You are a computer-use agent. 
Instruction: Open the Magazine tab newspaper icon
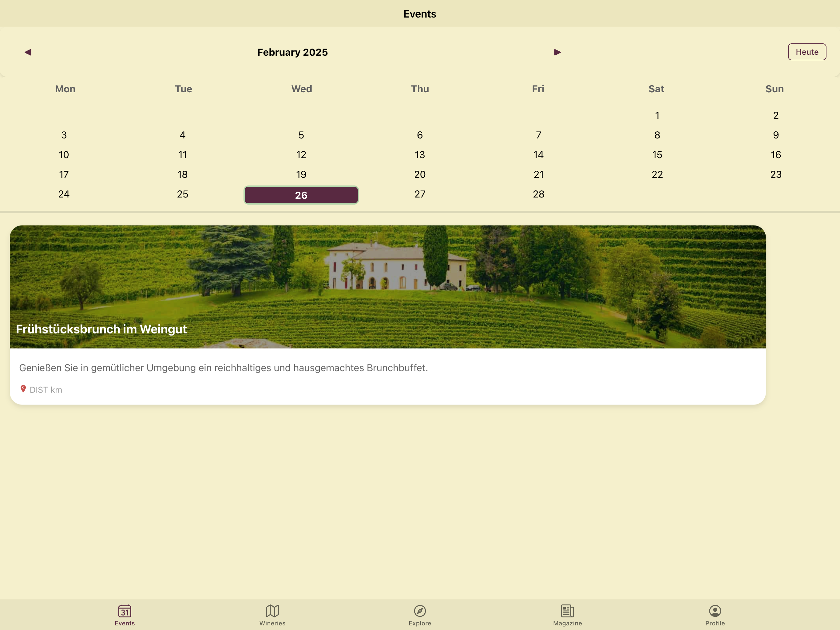(567, 611)
